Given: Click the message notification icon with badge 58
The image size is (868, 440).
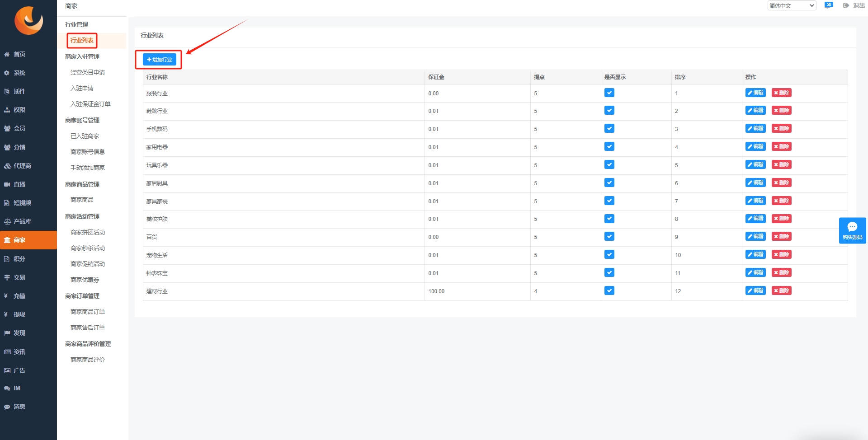Looking at the screenshot, I should click(828, 5).
